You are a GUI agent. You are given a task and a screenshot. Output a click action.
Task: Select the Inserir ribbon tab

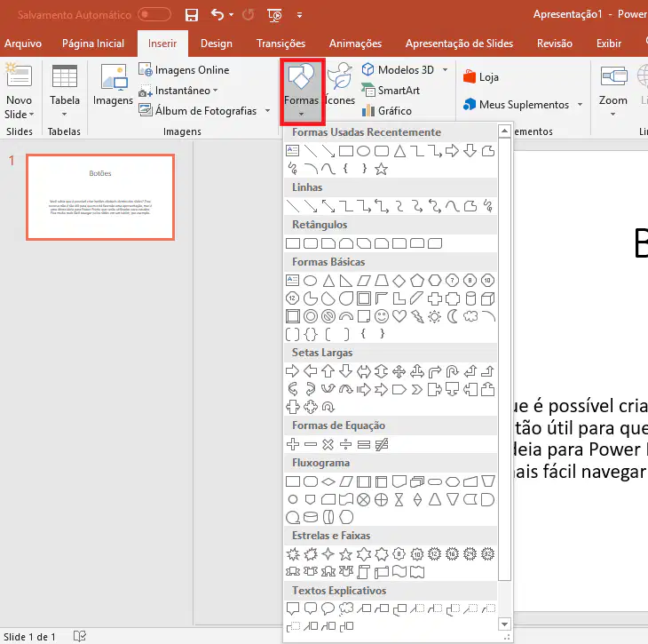point(162,44)
